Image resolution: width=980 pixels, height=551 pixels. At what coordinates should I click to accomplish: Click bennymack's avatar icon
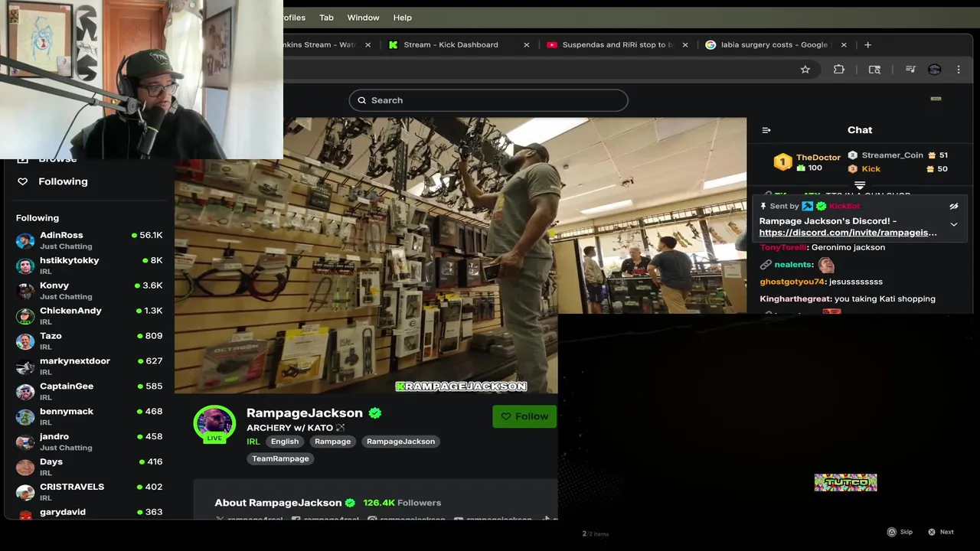click(25, 417)
